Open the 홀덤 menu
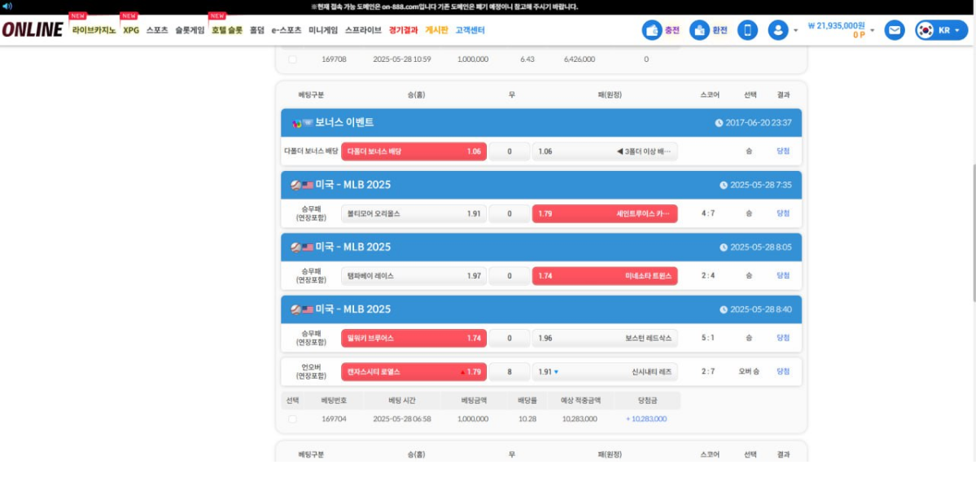980x478 pixels. click(257, 30)
